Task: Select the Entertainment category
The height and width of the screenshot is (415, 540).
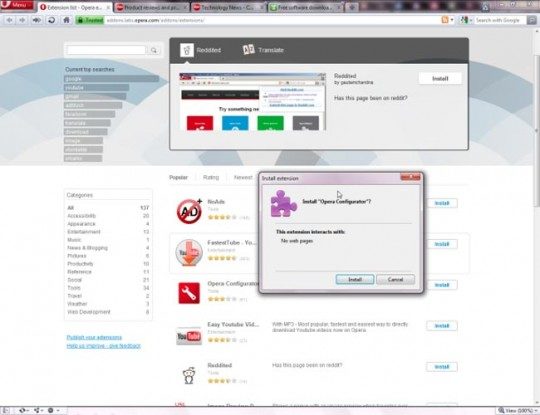Action: click(x=84, y=232)
